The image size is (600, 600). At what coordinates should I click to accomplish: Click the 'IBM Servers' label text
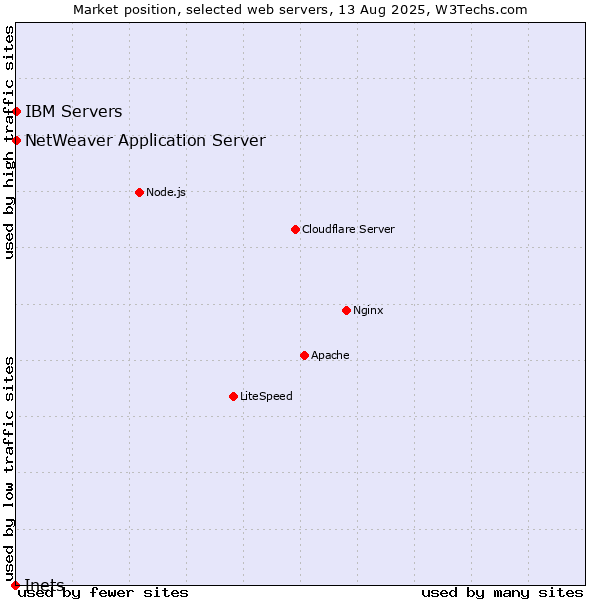[x=73, y=111]
